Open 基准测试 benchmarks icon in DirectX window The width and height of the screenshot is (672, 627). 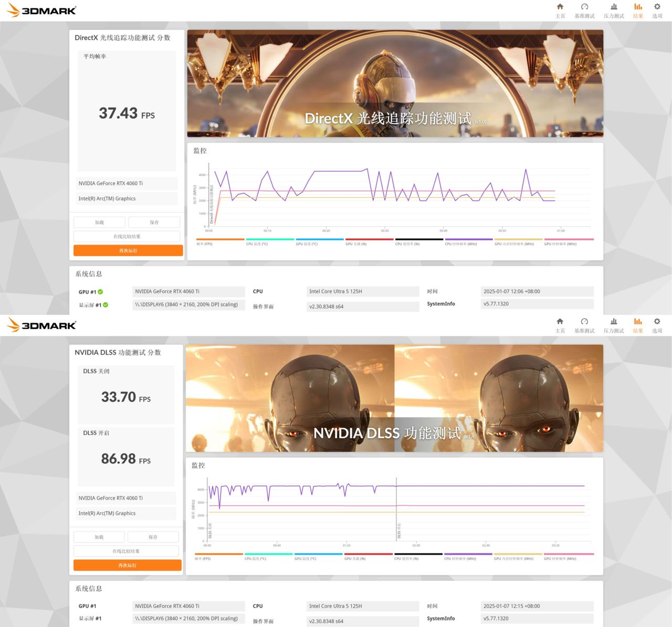tap(584, 10)
